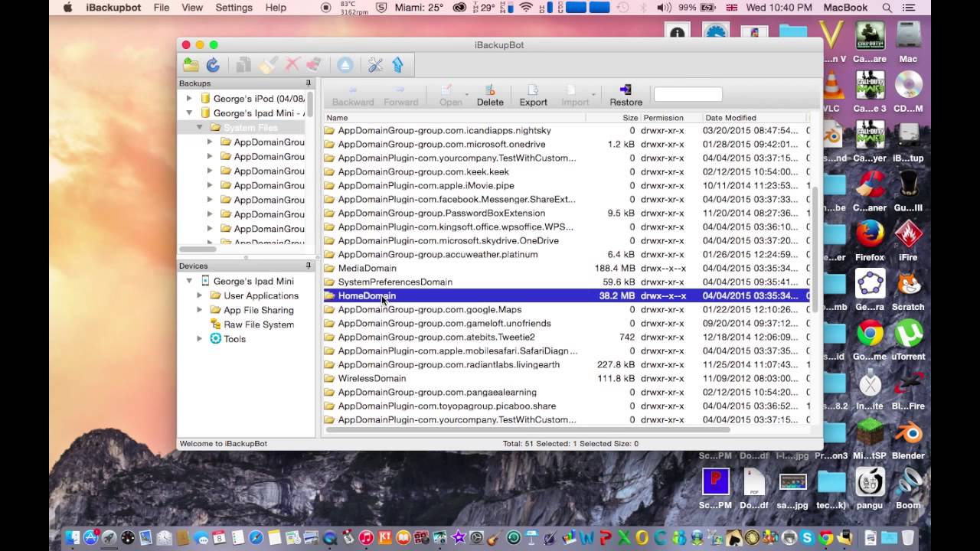Select User Applications in Devices tree
The height and width of the screenshot is (551, 980).
pos(260,295)
